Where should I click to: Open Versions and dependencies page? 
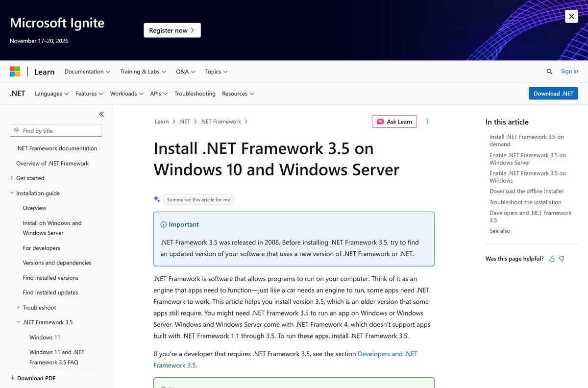(x=57, y=263)
